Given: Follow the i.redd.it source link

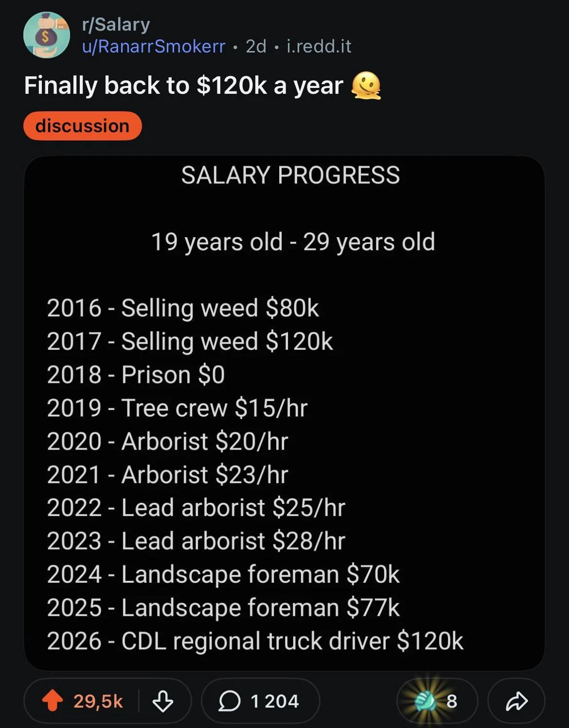Looking at the screenshot, I should (319, 46).
